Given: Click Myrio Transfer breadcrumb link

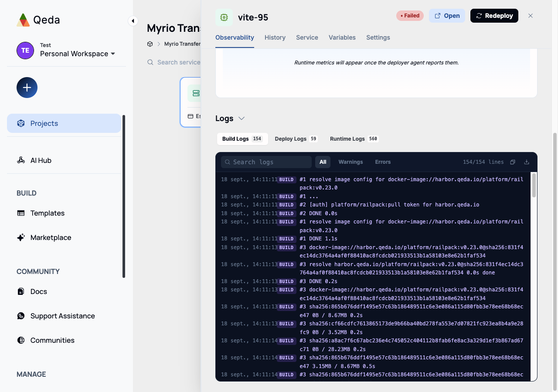Looking at the screenshot, I should pos(183,44).
